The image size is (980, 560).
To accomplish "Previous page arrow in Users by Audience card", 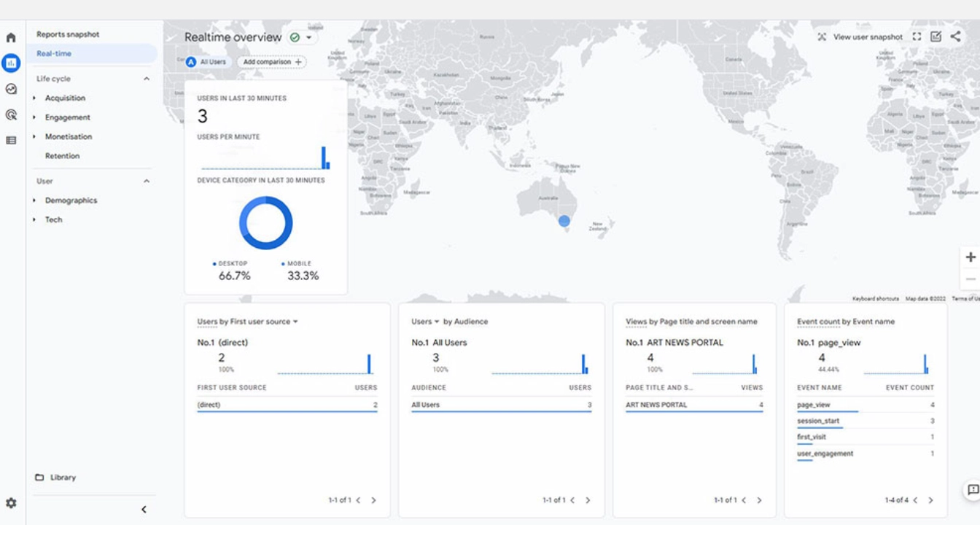I will click(572, 500).
